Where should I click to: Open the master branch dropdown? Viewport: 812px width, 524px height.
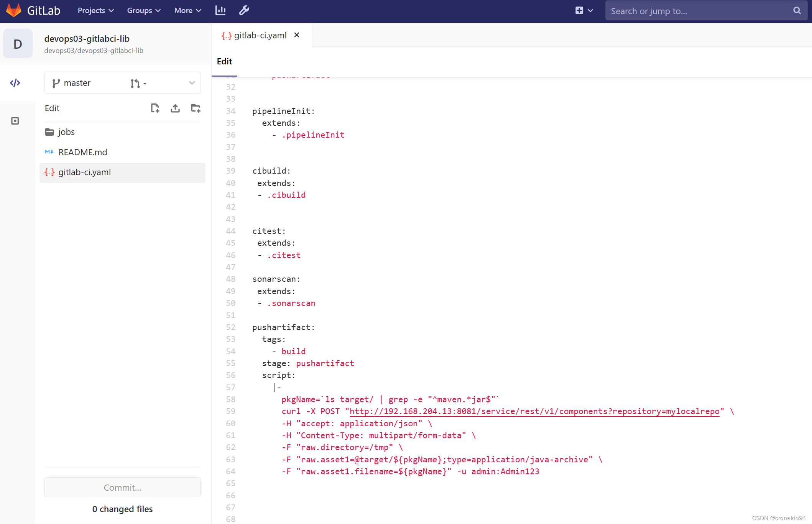(x=122, y=82)
